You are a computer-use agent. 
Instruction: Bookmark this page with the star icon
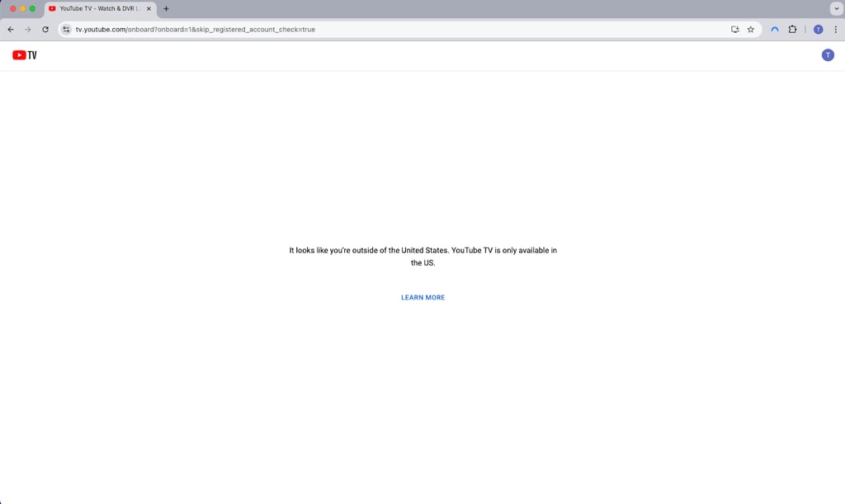[751, 30]
